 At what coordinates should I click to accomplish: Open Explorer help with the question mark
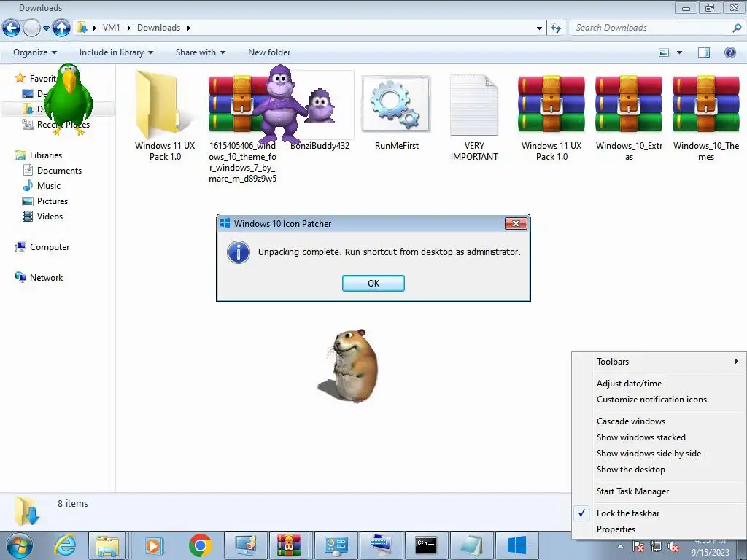click(729, 52)
